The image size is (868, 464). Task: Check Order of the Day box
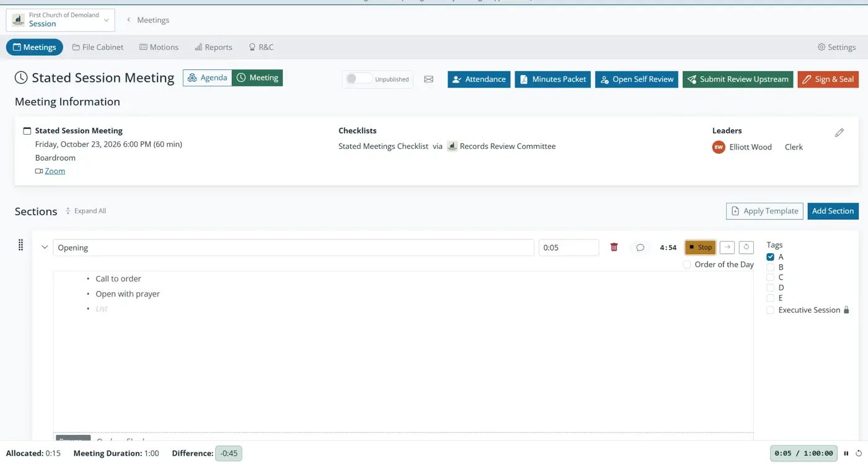coord(687,264)
